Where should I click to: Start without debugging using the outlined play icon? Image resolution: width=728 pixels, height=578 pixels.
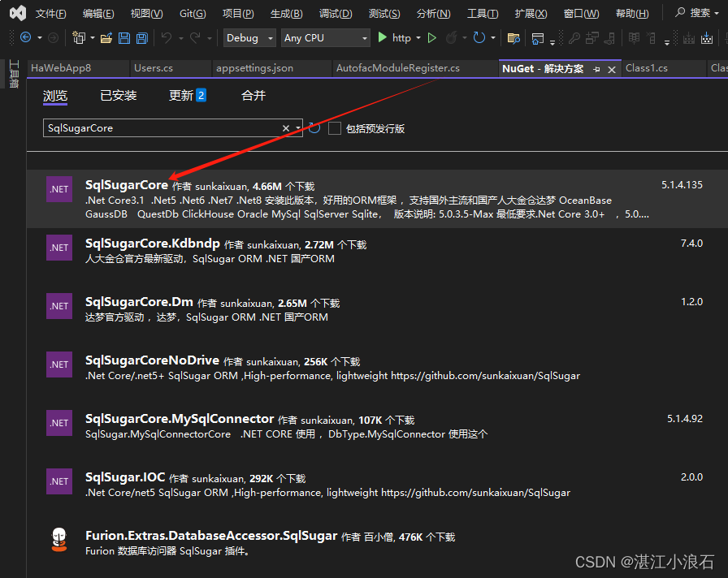(x=431, y=37)
